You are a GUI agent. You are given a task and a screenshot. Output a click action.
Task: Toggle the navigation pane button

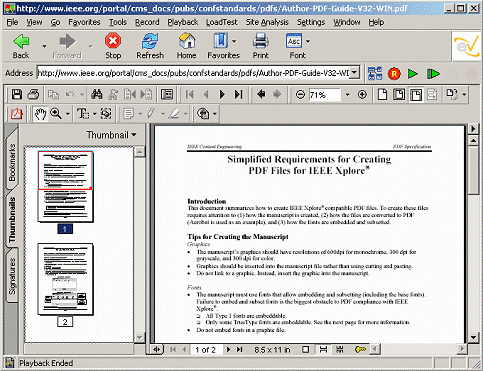coord(167,95)
